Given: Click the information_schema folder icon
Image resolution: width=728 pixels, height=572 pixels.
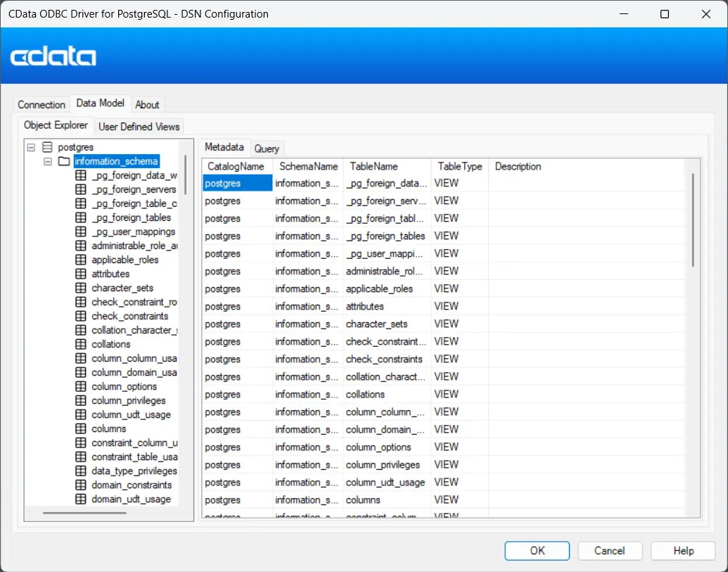Looking at the screenshot, I should point(64,161).
